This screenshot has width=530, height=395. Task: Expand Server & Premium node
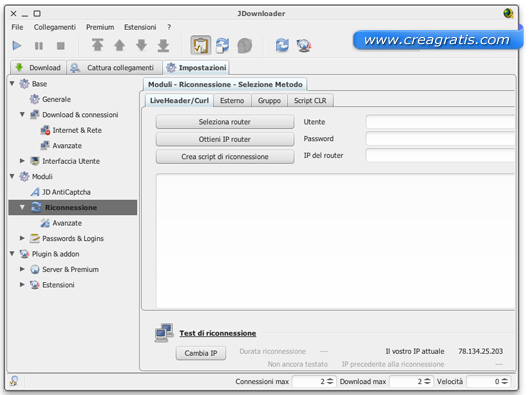22,269
